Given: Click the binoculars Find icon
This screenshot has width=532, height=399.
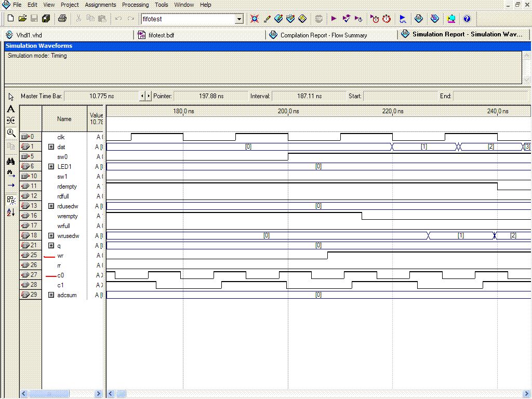Looking at the screenshot, I should pyautogui.click(x=11, y=161).
